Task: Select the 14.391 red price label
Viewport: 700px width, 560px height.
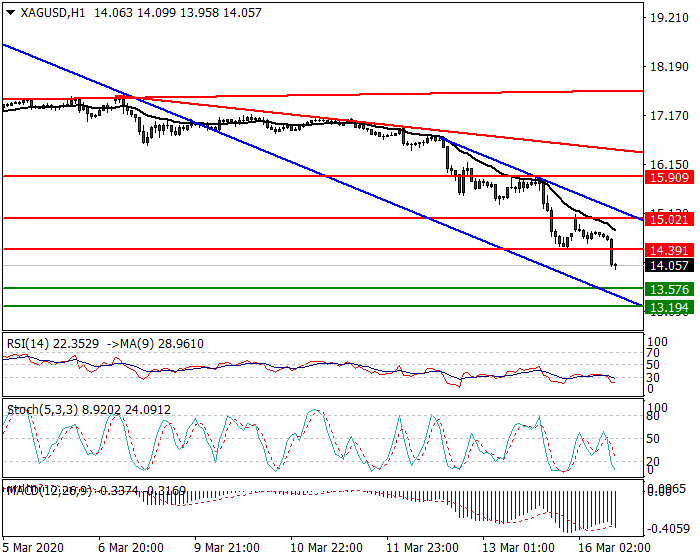Action: pyautogui.click(x=669, y=250)
